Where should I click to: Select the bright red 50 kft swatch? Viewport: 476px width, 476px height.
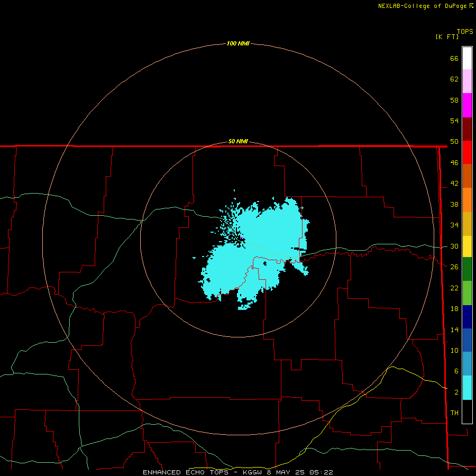click(467, 152)
